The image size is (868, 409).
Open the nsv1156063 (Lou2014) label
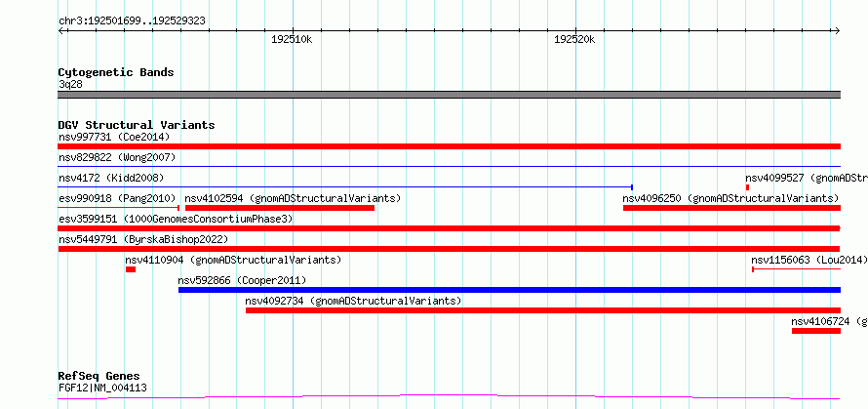809,260
